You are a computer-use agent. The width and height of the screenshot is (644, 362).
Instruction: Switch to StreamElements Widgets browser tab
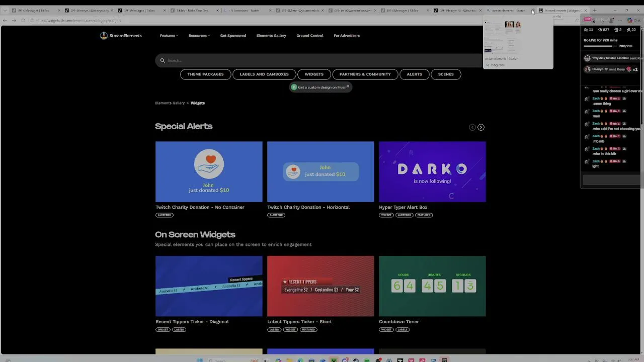point(562,11)
